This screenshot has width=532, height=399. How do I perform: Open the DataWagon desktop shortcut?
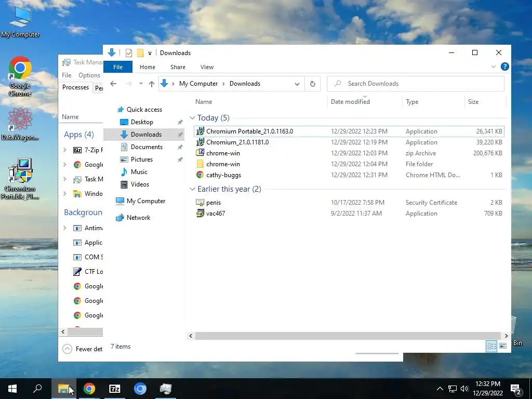pyautogui.click(x=20, y=124)
